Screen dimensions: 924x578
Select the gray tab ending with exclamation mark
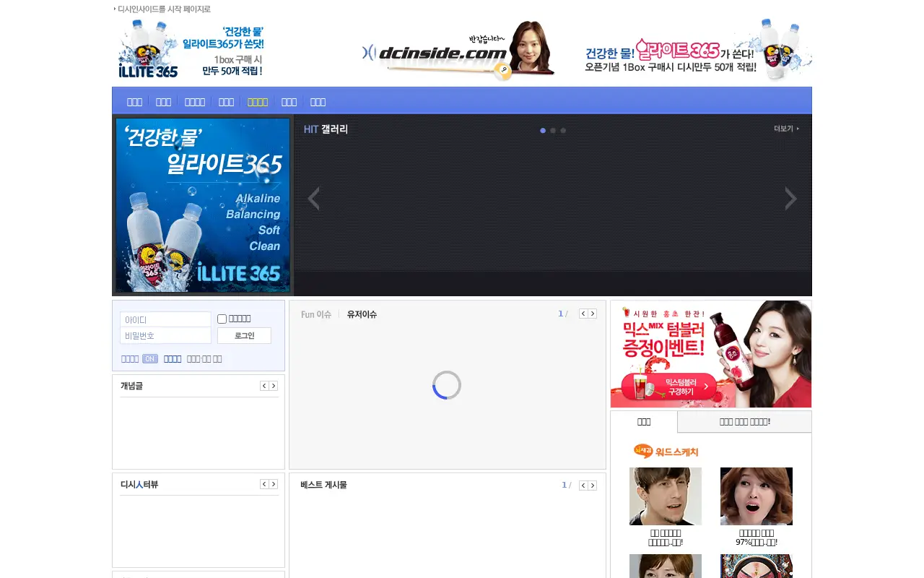(745, 422)
